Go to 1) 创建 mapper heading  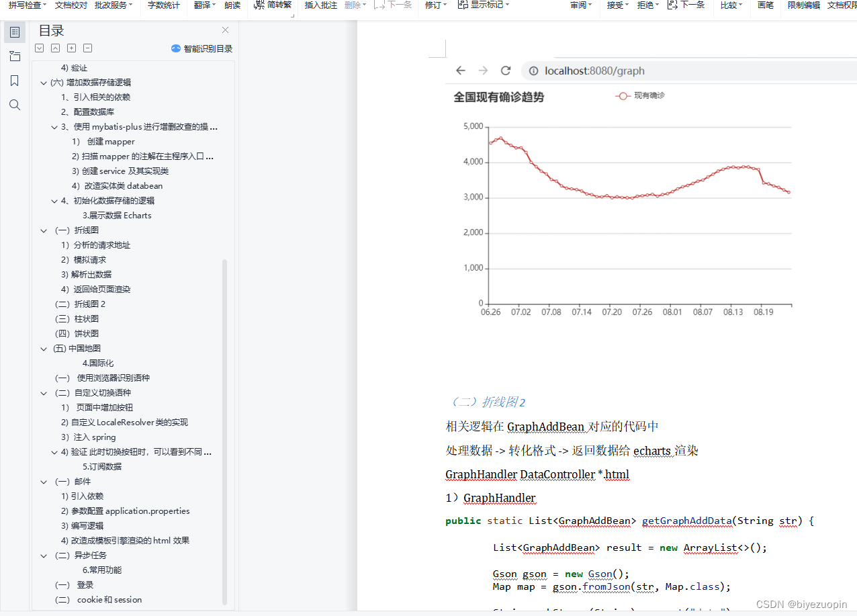(103, 142)
